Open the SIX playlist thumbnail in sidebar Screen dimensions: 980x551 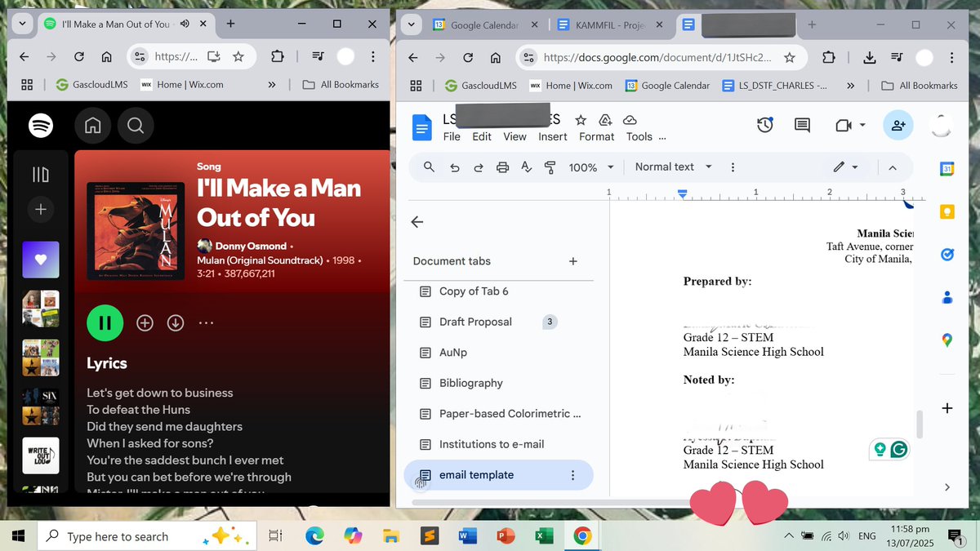pos(40,407)
